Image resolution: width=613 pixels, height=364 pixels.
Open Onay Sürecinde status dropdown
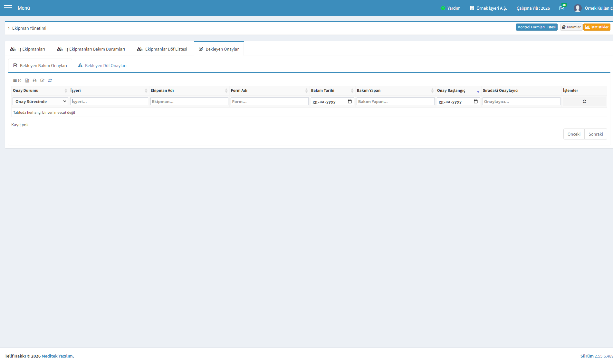tap(40, 101)
